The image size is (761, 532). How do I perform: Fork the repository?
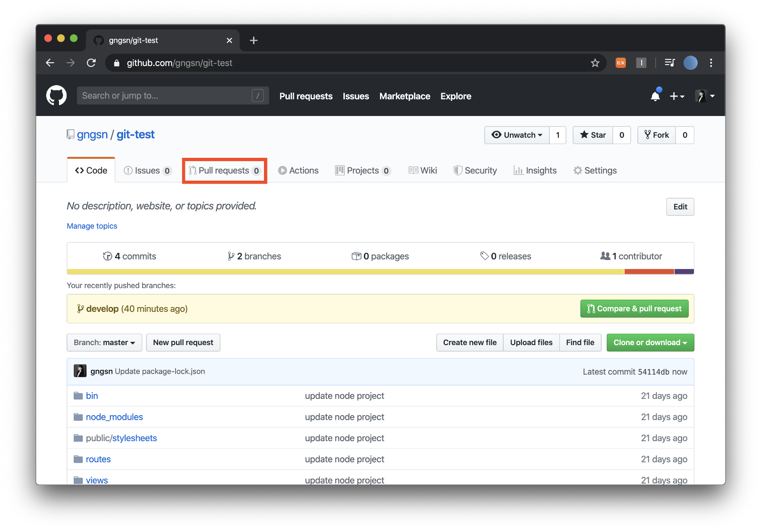point(656,135)
